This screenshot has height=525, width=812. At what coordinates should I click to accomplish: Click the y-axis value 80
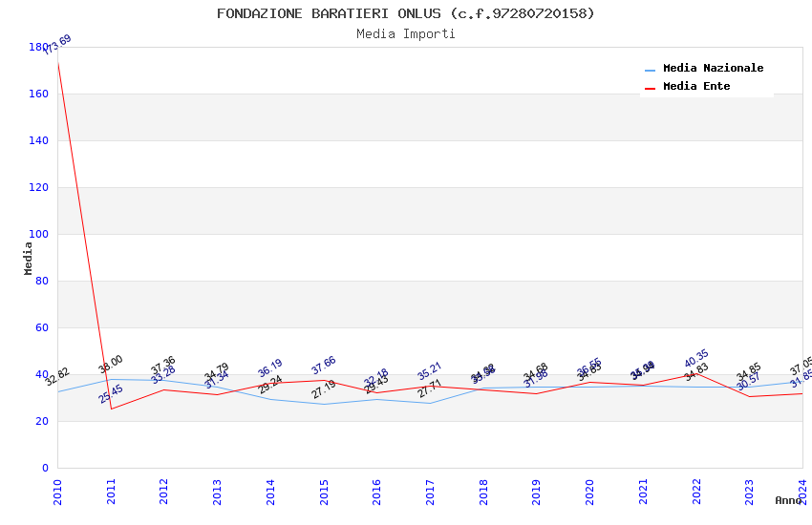(42, 281)
